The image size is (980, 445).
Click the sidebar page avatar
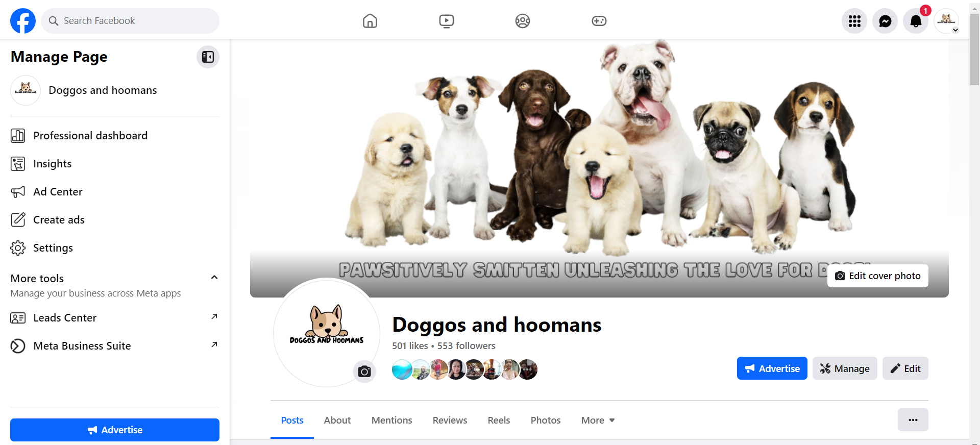26,90
